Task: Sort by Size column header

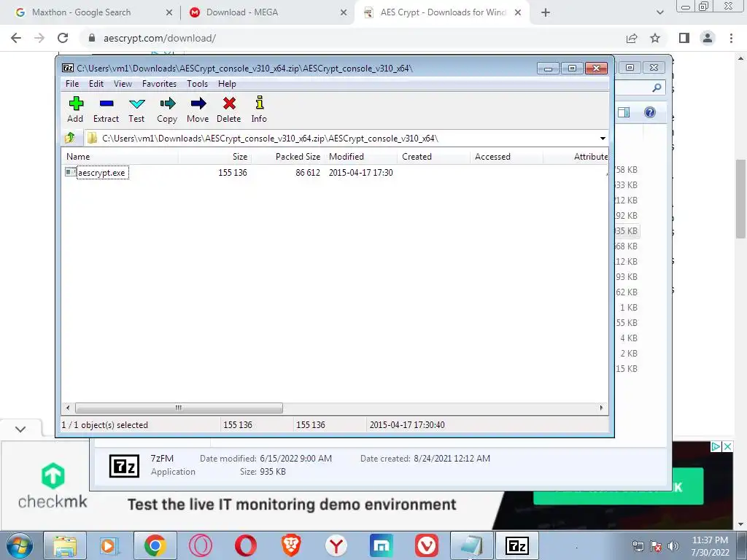Action: [215, 157]
